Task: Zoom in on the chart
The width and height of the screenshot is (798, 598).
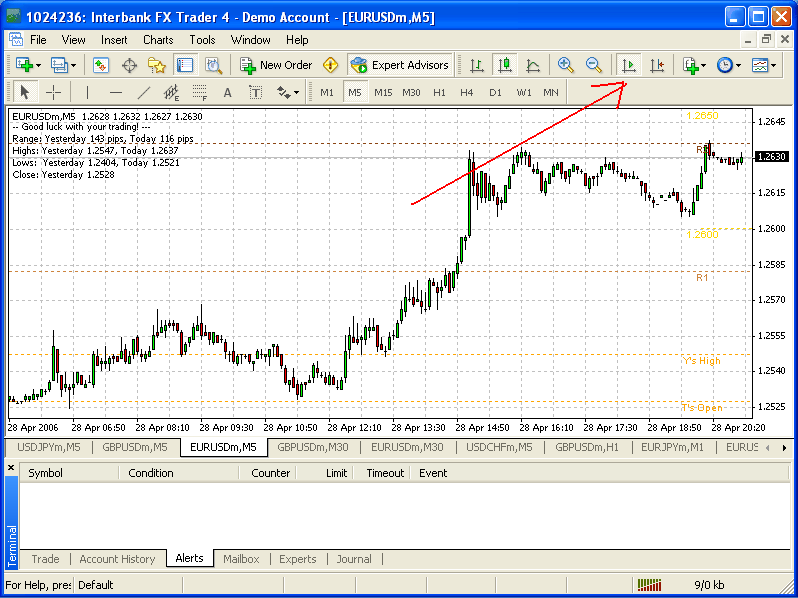Action: pos(566,65)
